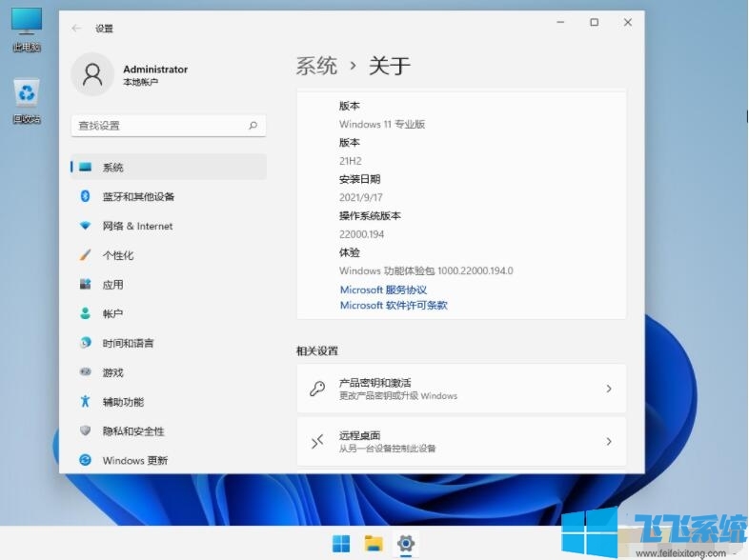This screenshot has height=560, width=749.
Task: Open the Apps (应用) sidebar icon
Action: 85,285
